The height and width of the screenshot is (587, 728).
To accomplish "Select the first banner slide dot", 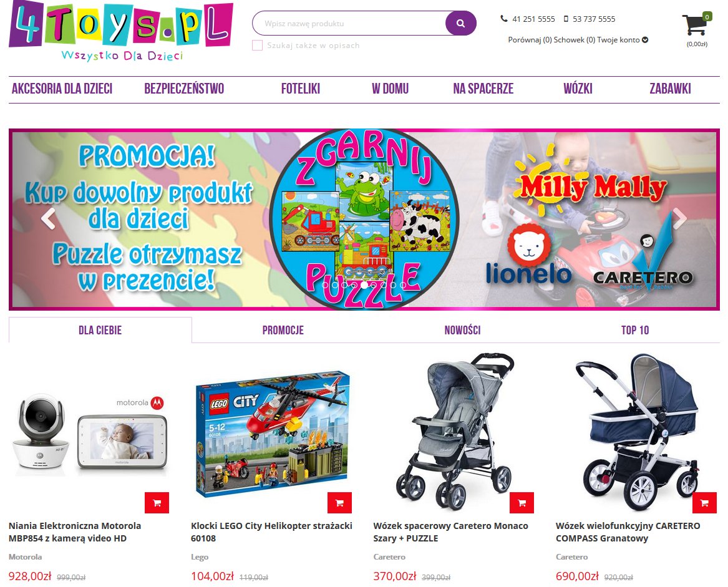I will [325, 284].
